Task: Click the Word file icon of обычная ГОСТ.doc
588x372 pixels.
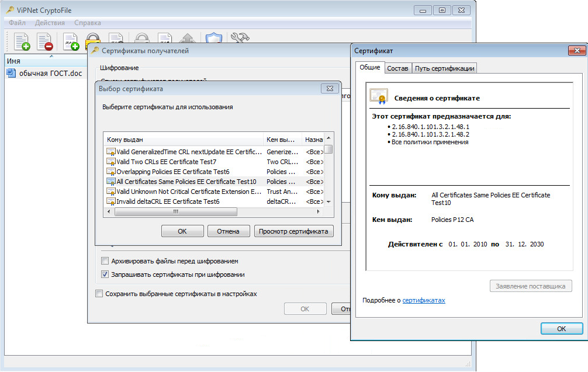Action: pyautogui.click(x=11, y=73)
